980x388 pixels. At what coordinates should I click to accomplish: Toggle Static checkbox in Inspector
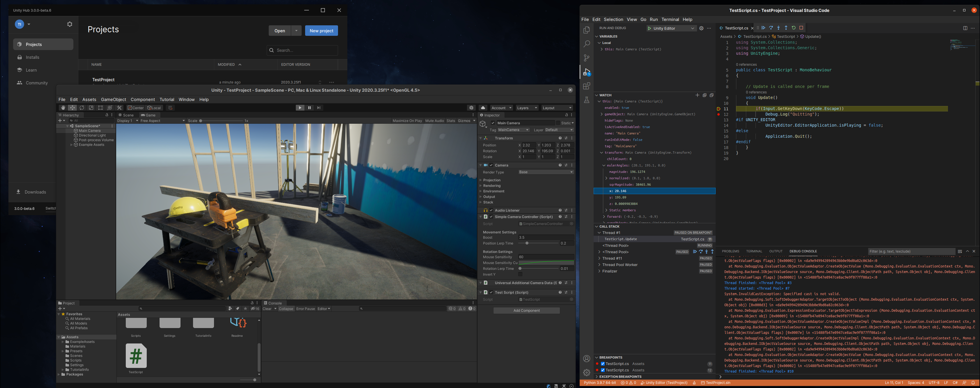558,123
